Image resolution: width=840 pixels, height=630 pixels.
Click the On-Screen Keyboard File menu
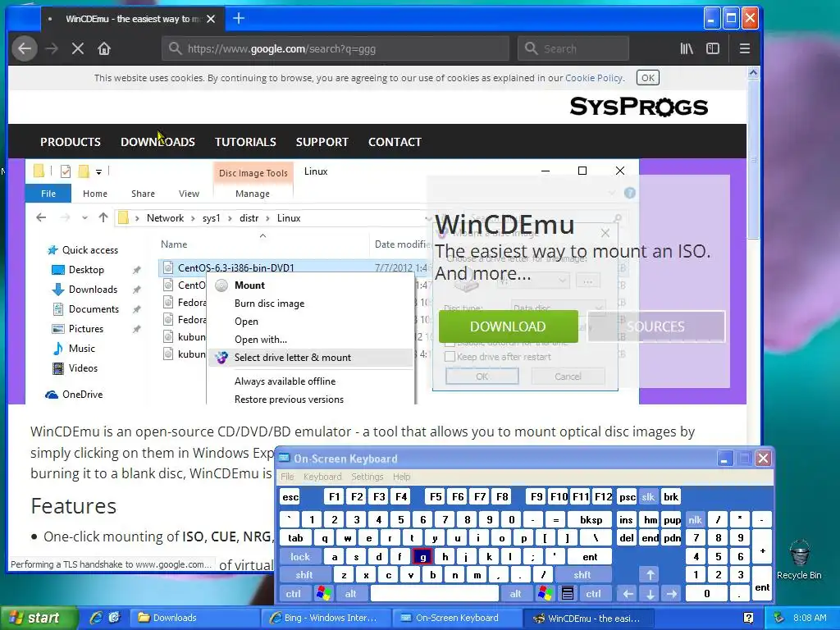pos(287,477)
